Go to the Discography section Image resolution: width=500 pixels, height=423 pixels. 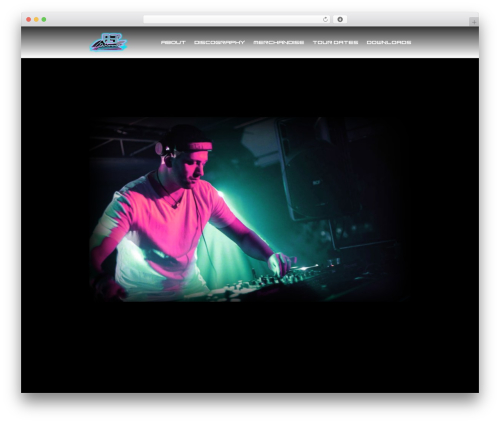[219, 42]
